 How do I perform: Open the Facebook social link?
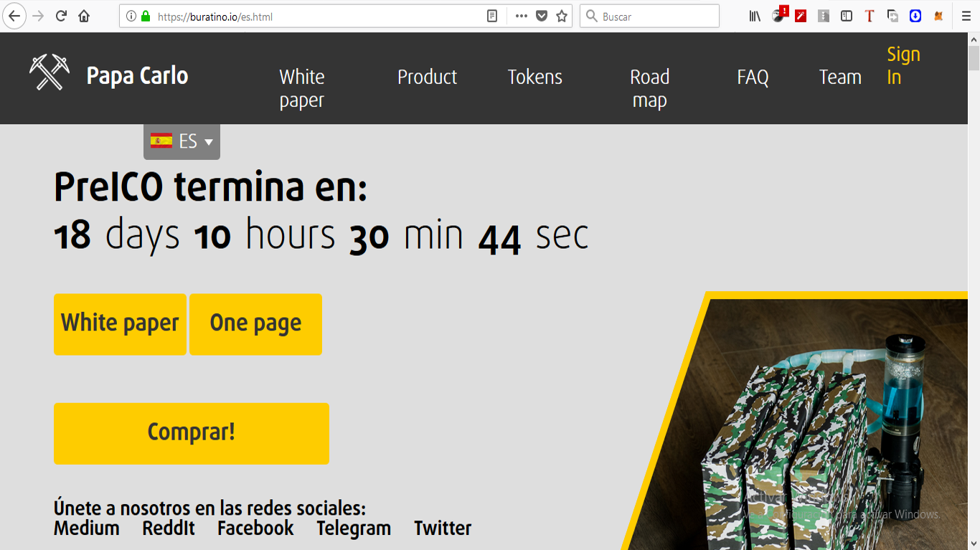[255, 528]
